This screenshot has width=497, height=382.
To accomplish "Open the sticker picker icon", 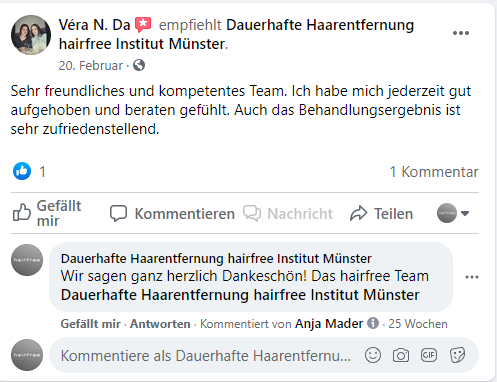I will (457, 355).
